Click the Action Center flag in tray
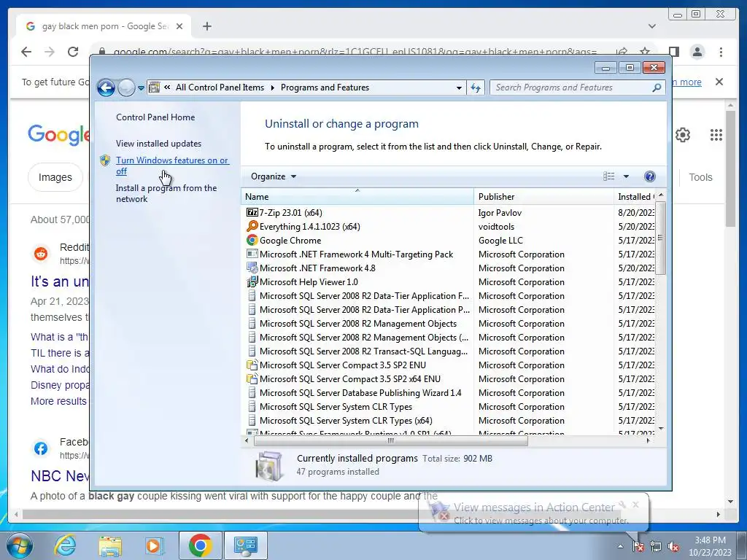 638,546
